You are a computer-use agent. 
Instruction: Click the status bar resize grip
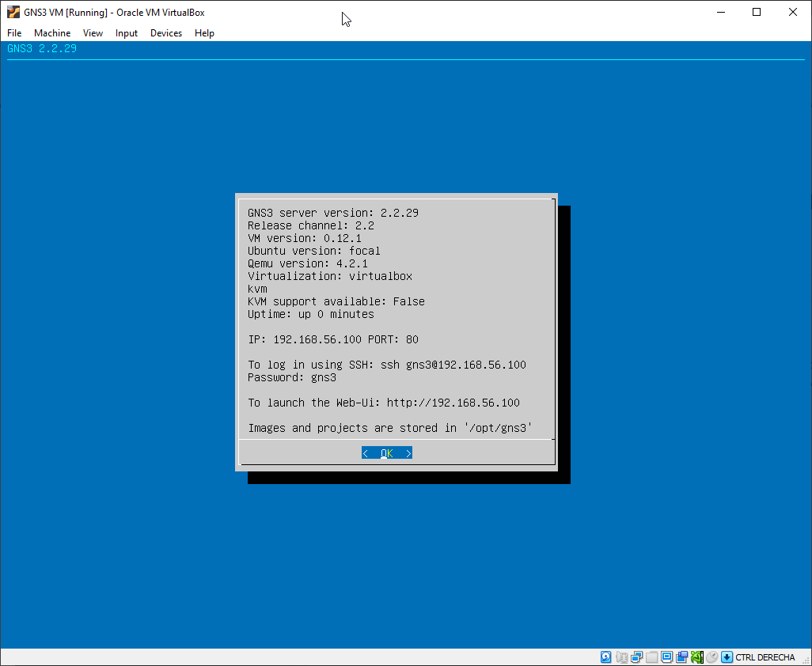[x=806, y=659]
